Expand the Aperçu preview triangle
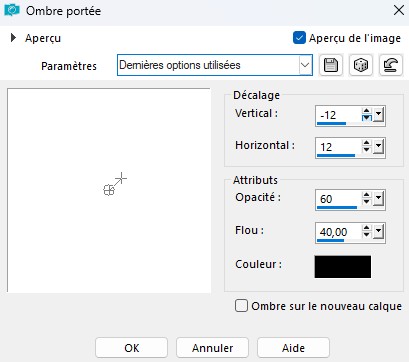Screen dimensions: 409x362 pos(13,38)
